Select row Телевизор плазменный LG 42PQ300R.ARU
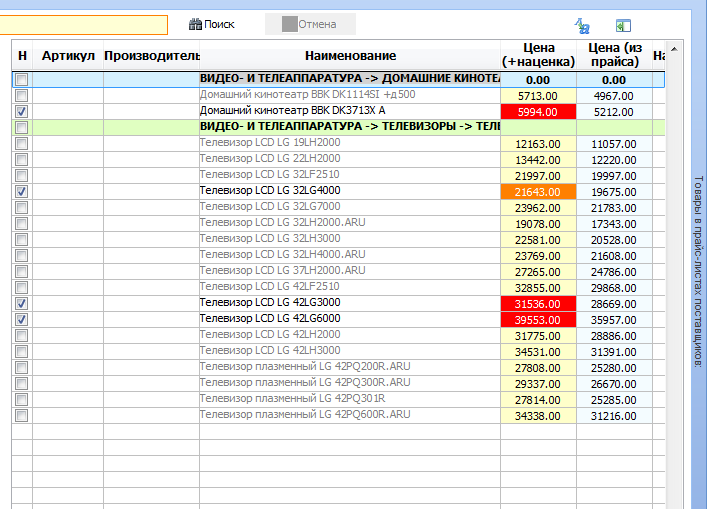The width and height of the screenshot is (707, 509). 338,384
